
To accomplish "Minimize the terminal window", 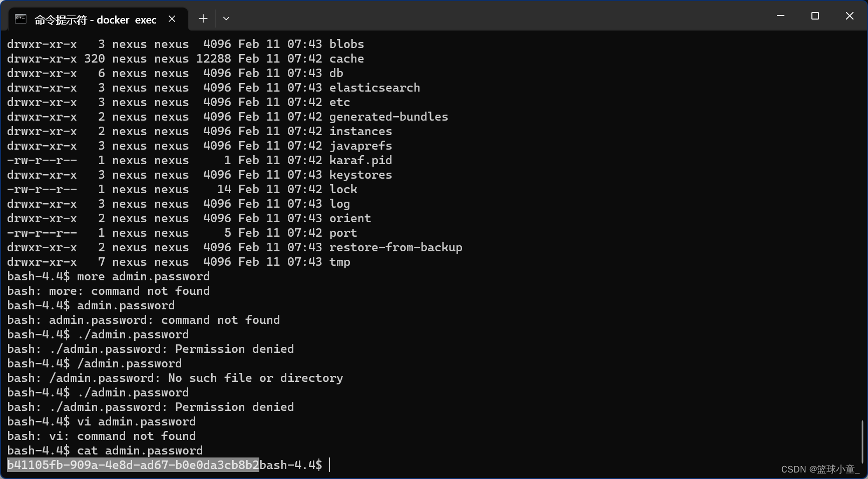I will [780, 16].
